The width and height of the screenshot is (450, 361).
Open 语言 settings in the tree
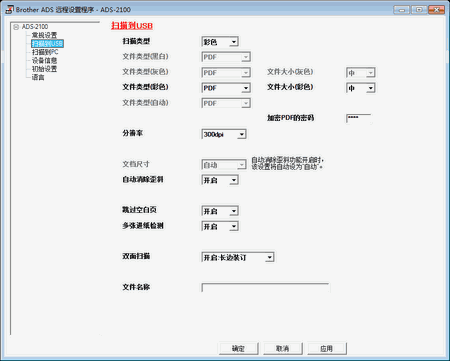[x=38, y=77]
